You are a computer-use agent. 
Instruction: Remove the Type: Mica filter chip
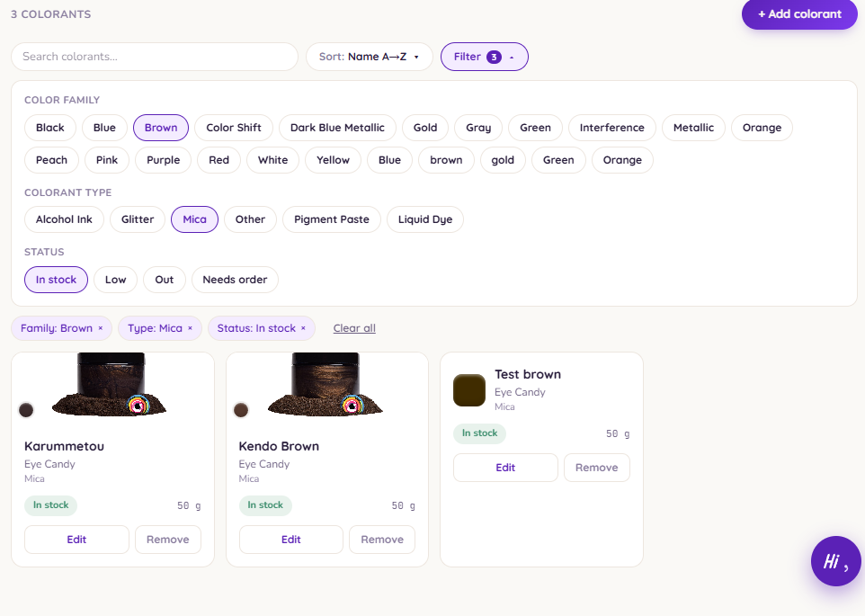tap(190, 328)
